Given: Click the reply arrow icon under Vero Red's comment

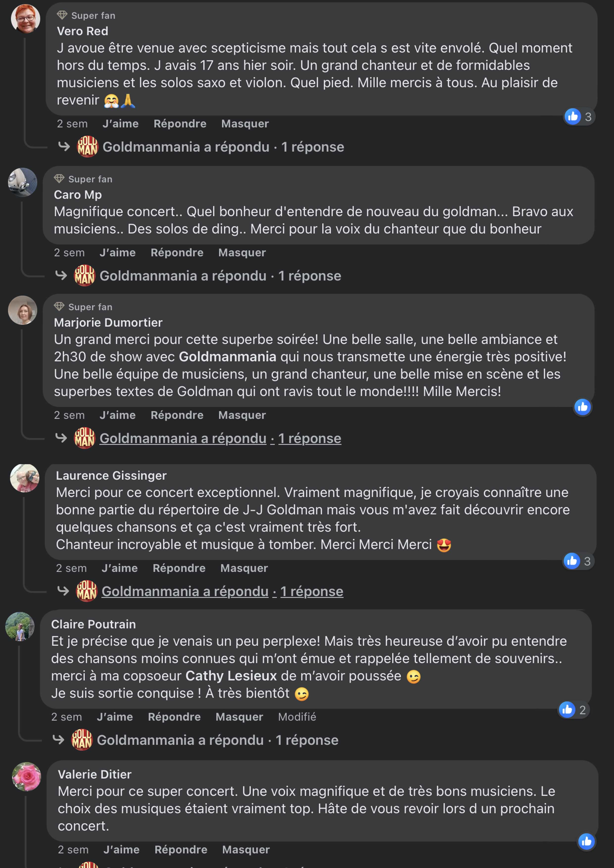Looking at the screenshot, I should [64, 147].
